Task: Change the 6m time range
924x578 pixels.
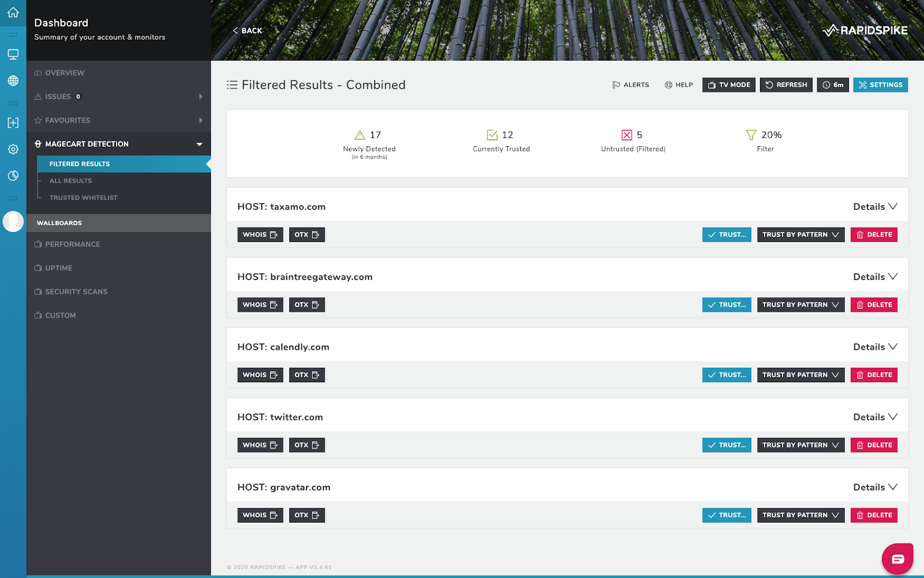Action: click(x=833, y=85)
